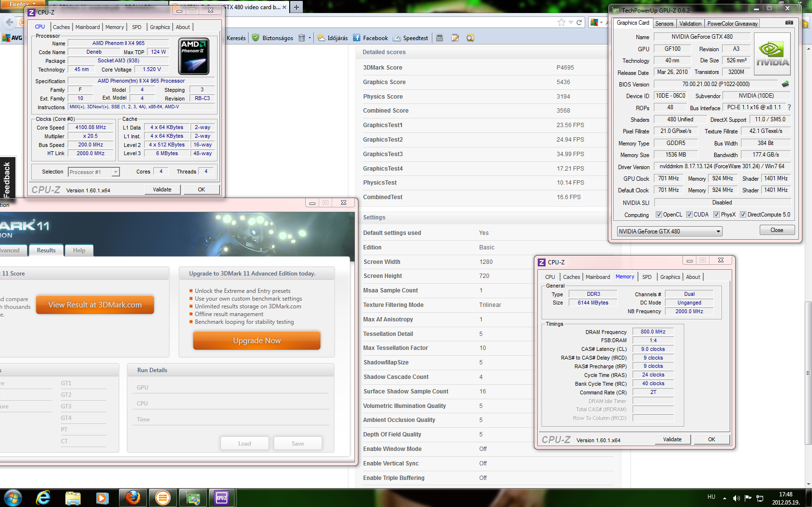
Task: Open the bus interface help question mark
Action: pyautogui.click(x=789, y=107)
